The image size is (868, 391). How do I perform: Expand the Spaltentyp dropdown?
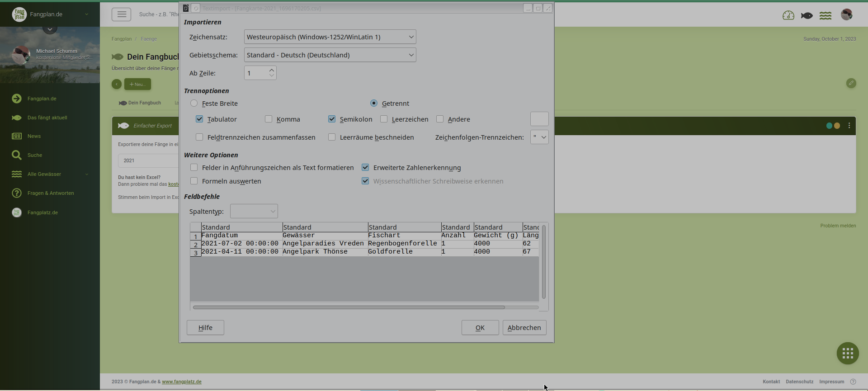click(x=254, y=211)
